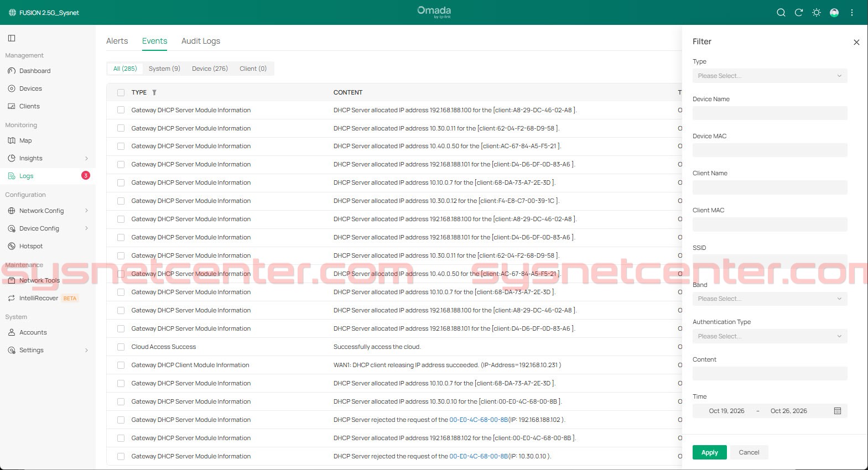Expand the Network Config sidebar item

[x=86, y=211]
